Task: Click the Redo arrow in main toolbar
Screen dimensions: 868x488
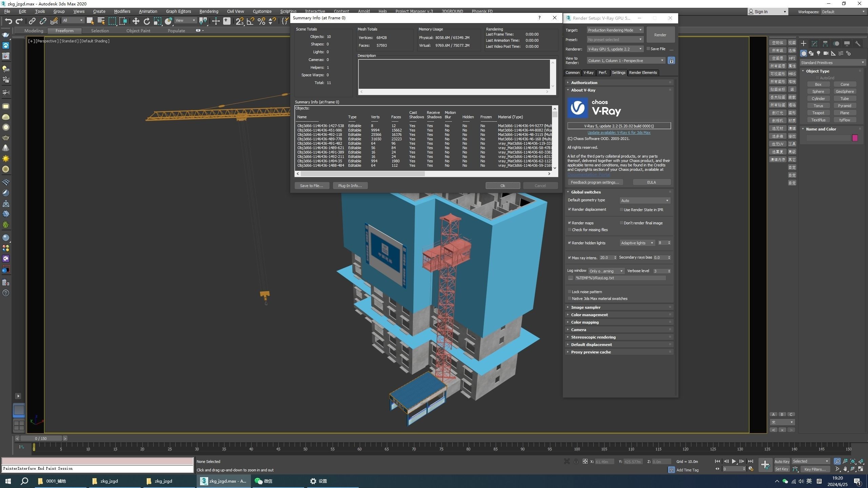Action: pyautogui.click(x=19, y=21)
